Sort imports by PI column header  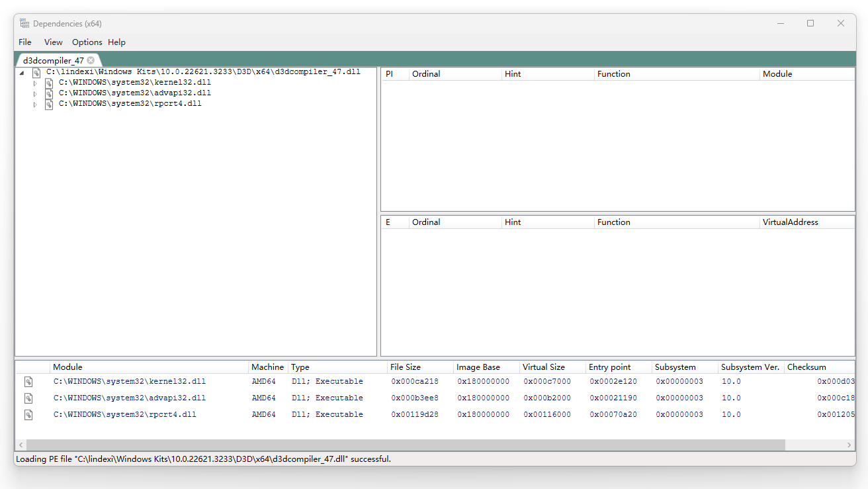pos(395,74)
